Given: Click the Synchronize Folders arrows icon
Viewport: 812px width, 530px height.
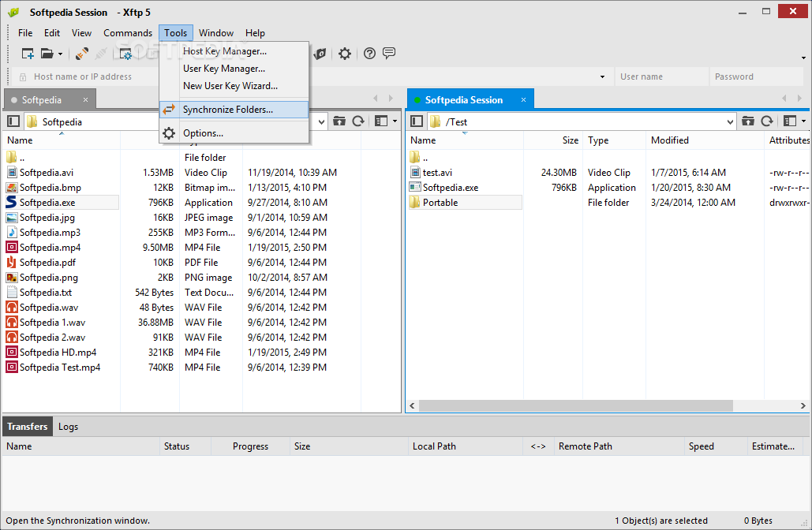Looking at the screenshot, I should click(x=169, y=109).
